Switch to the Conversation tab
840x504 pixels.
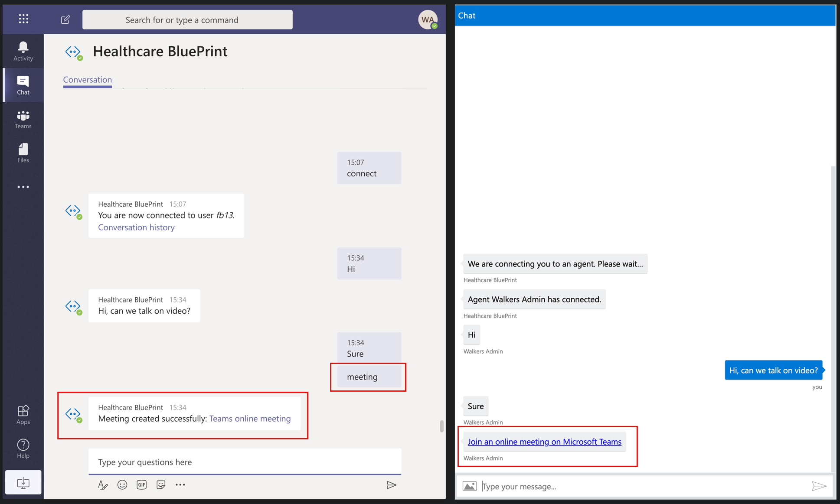88,80
